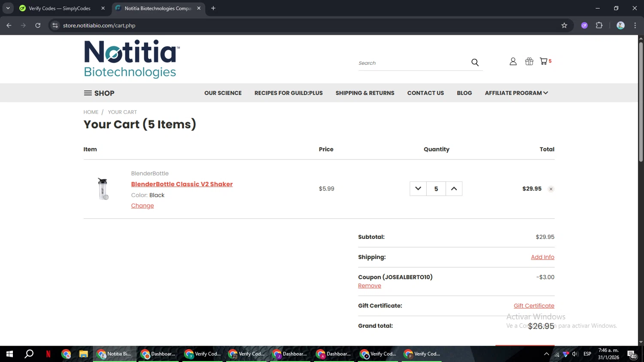Open the SHOP hamburger menu
This screenshot has width=644, height=362.
point(99,93)
